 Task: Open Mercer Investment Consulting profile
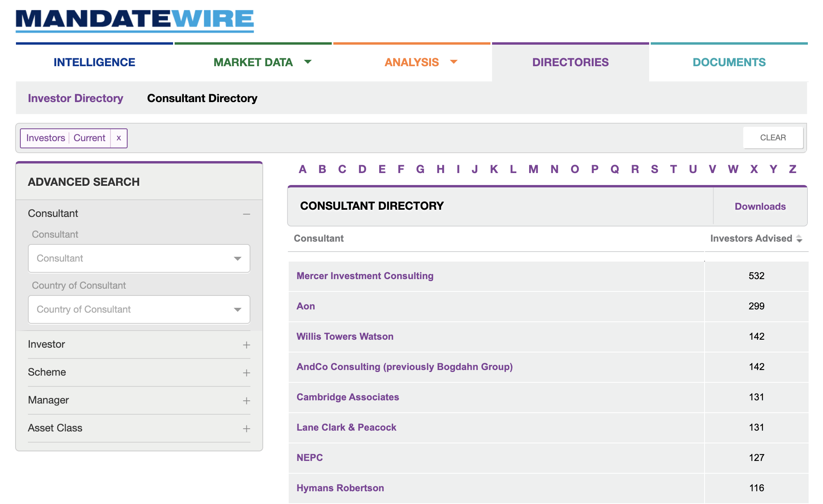click(x=365, y=276)
